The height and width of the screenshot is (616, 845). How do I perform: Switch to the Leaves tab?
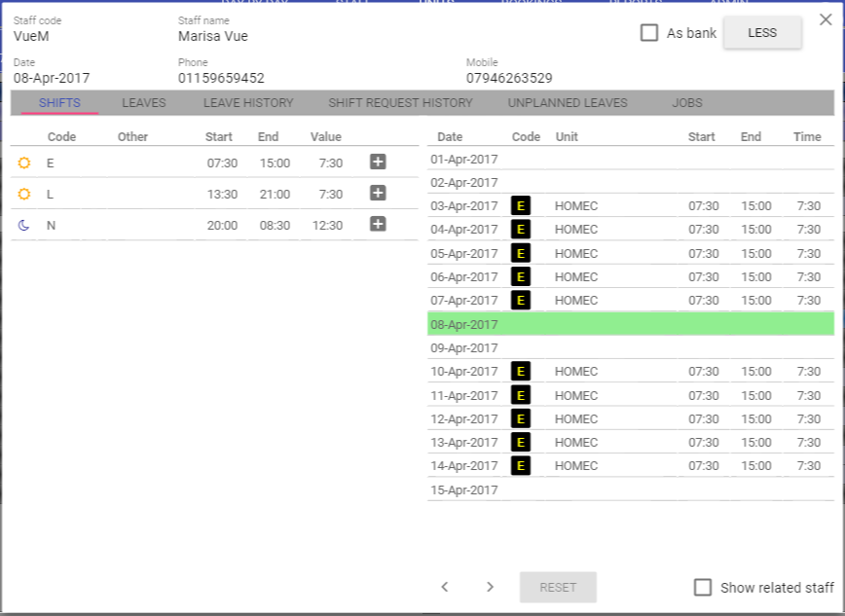coord(144,103)
